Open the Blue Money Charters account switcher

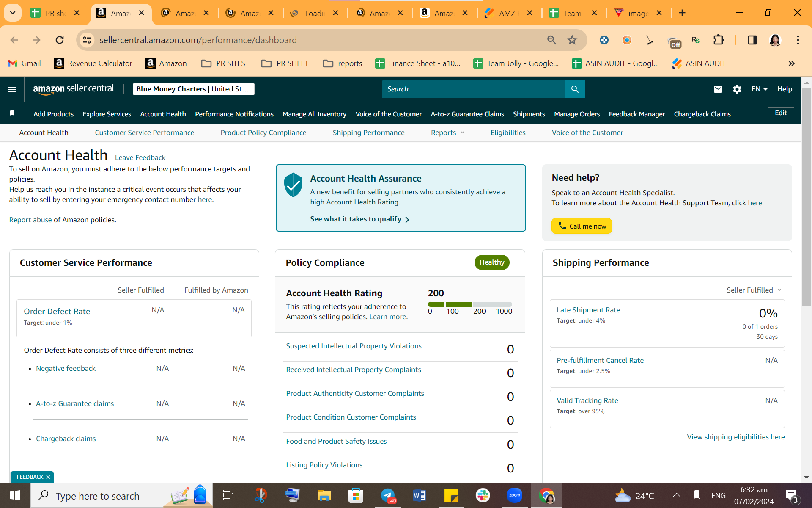[193, 89]
